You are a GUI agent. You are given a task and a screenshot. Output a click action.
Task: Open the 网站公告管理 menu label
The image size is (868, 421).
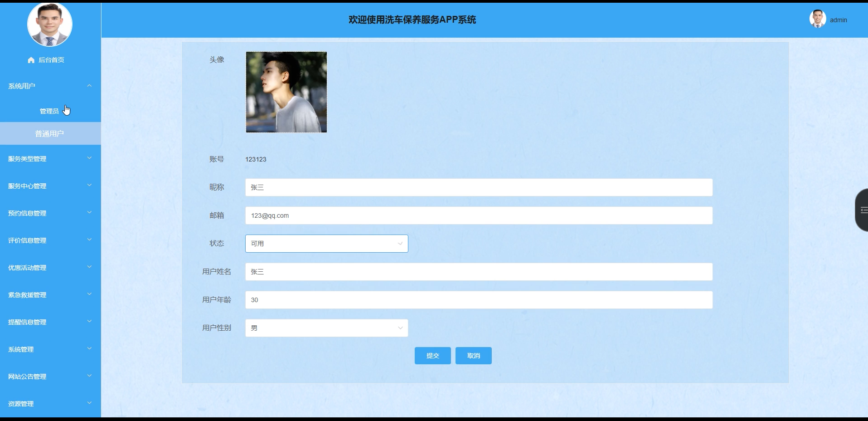click(27, 377)
